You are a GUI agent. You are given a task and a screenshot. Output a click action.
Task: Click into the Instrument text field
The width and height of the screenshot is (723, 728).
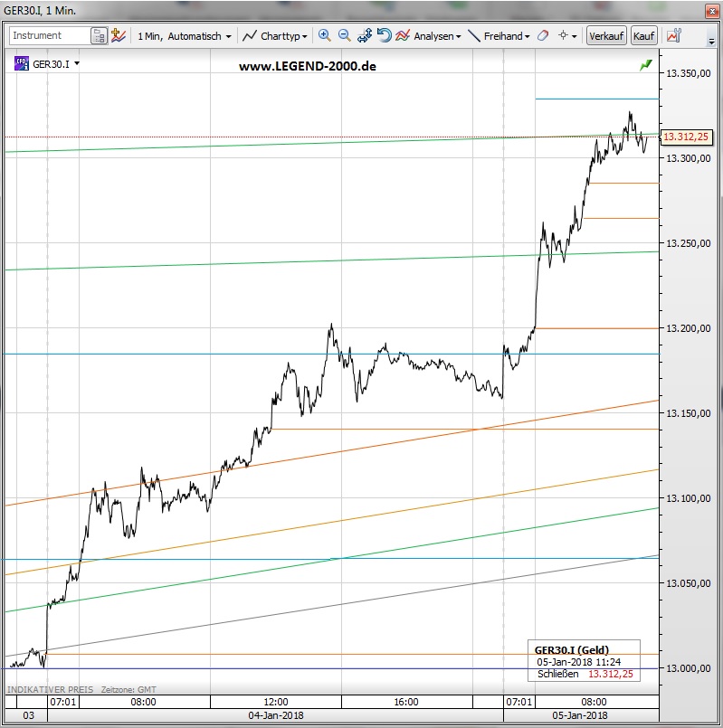[x=50, y=36]
